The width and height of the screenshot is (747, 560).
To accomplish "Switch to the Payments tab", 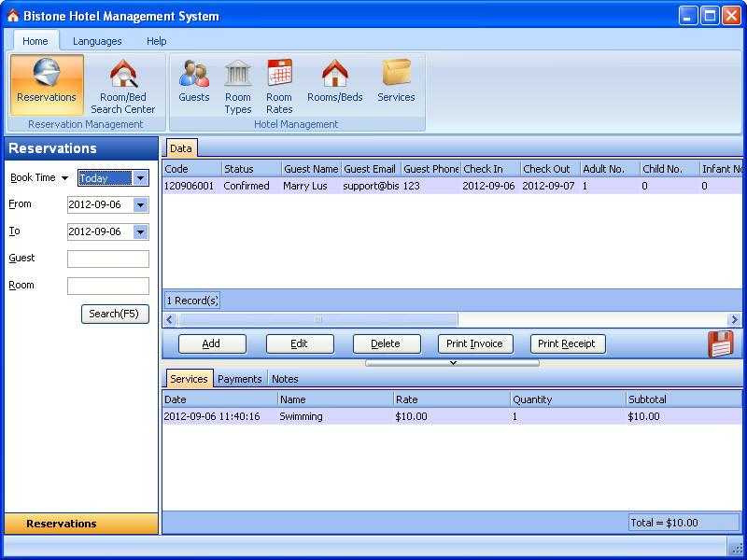I will click(x=239, y=378).
